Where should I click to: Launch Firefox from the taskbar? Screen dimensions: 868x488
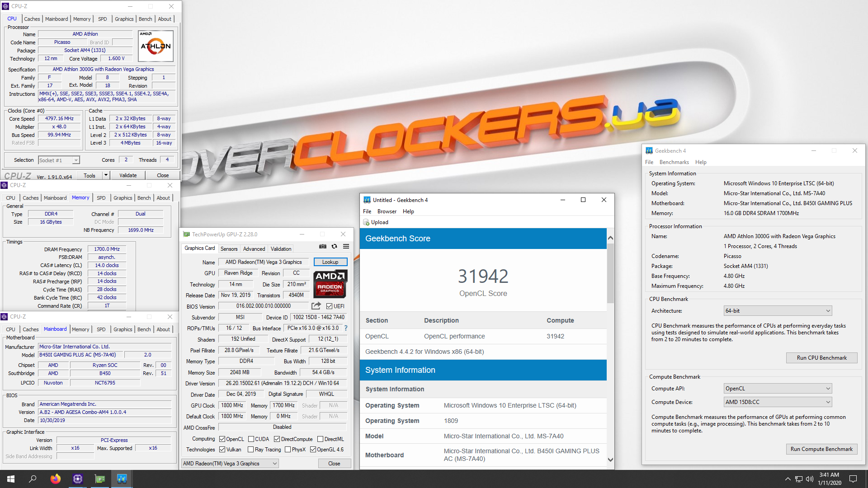point(56,479)
